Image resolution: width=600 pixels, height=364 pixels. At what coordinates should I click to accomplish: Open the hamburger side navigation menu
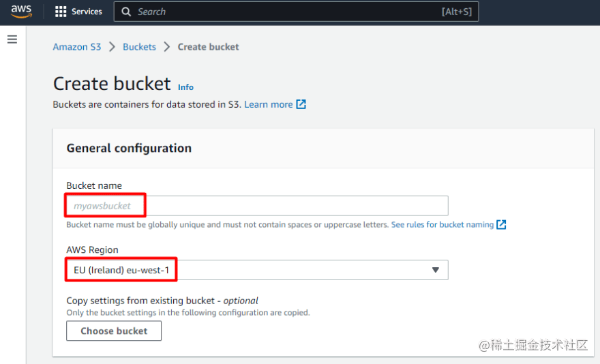coord(12,40)
